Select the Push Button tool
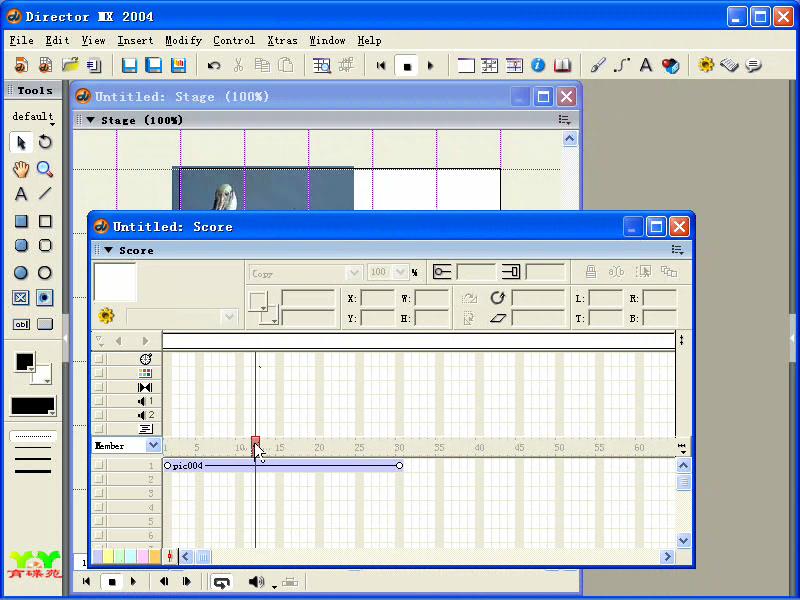800x600 pixels. 45,324
